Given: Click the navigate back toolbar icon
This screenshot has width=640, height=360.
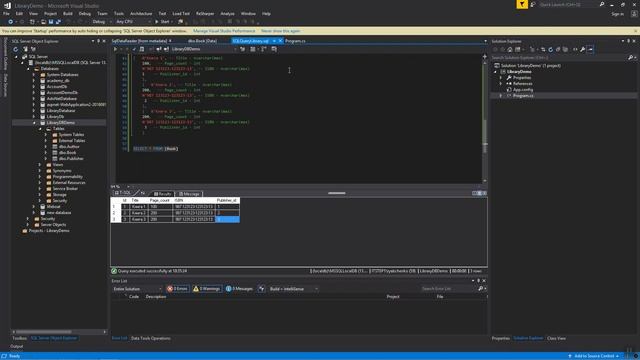Looking at the screenshot, I should 11,22.
